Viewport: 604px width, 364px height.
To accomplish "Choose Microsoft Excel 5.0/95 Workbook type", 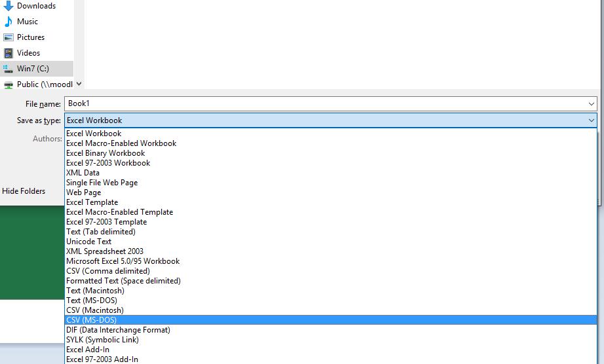I will coord(331,261).
